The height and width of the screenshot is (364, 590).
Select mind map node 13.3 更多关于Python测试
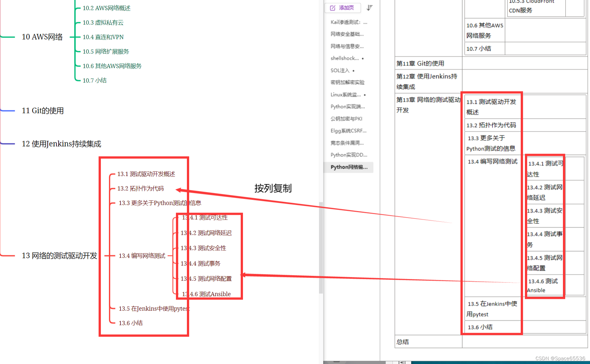160,203
